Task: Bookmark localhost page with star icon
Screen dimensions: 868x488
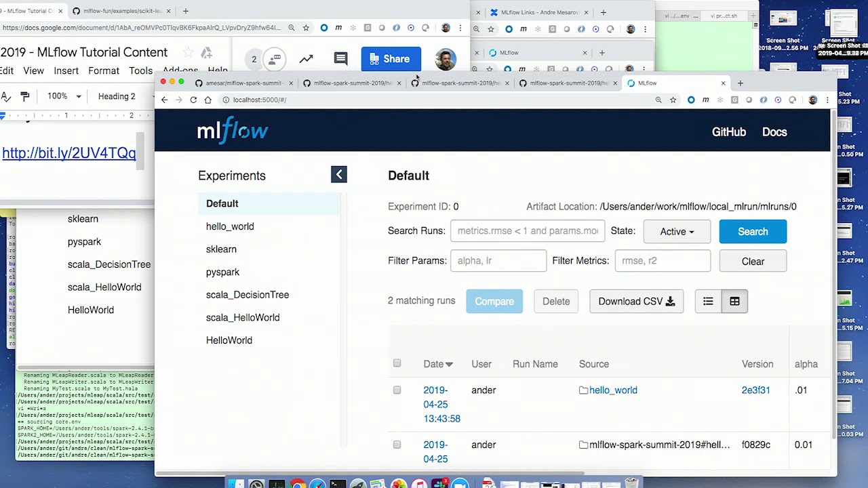Action: (x=673, y=100)
